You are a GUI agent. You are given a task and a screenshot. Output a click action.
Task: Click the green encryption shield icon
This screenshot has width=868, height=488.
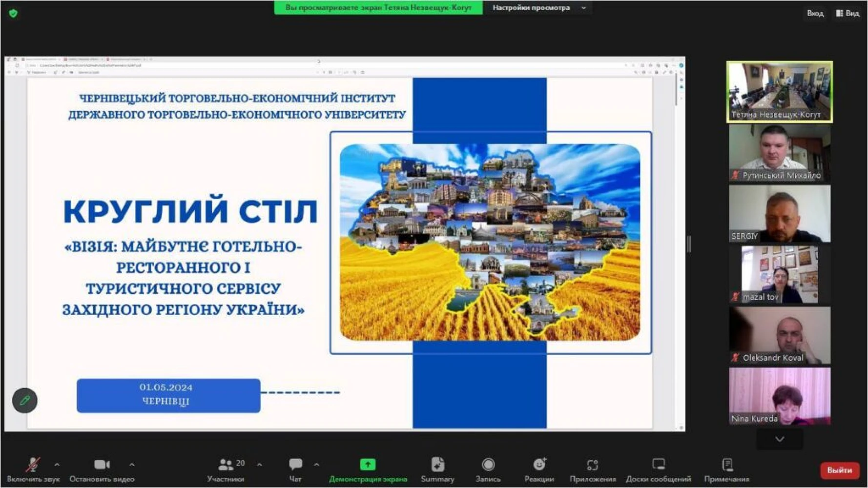(14, 14)
